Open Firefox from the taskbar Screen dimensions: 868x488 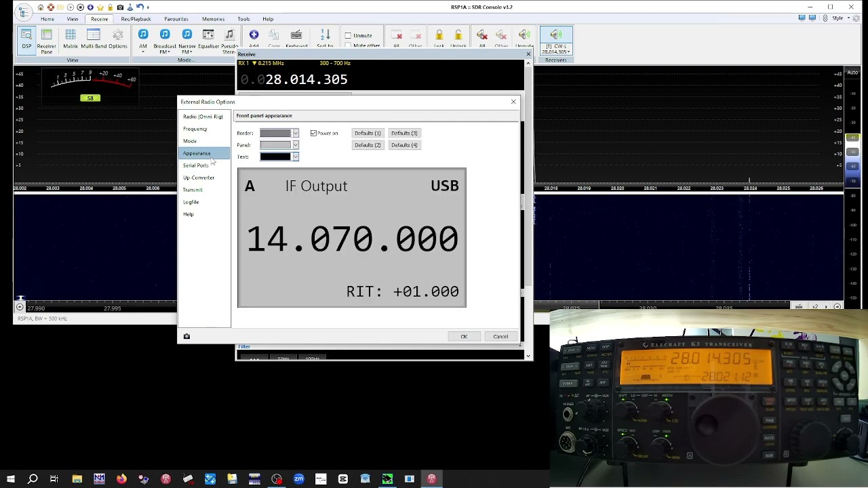pyautogui.click(x=121, y=479)
